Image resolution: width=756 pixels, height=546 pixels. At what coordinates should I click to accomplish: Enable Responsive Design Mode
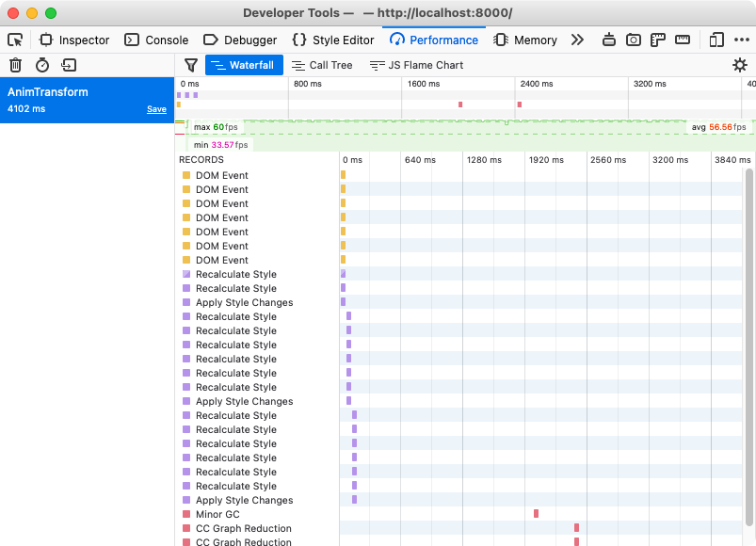coord(716,40)
